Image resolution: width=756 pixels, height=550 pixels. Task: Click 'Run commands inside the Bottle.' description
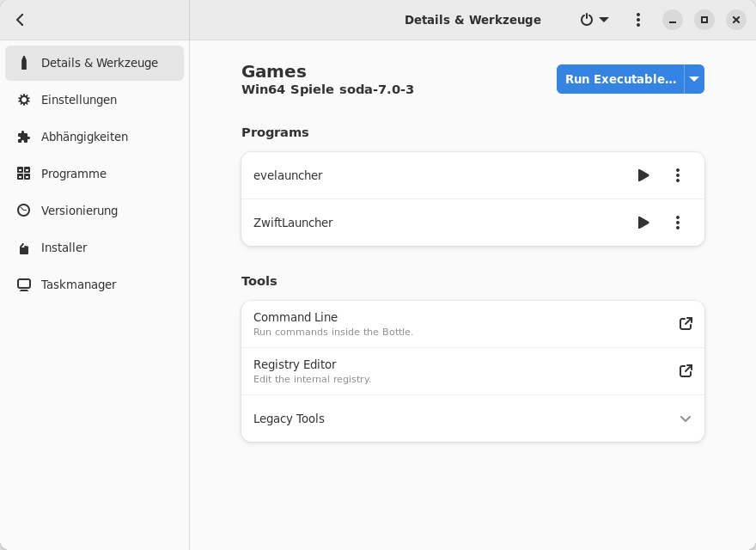point(333,332)
